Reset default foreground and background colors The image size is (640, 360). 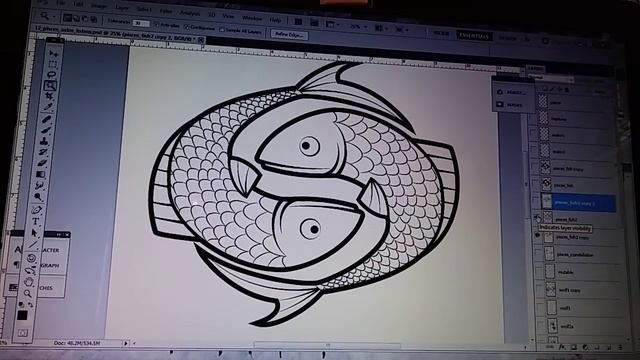click(22, 304)
